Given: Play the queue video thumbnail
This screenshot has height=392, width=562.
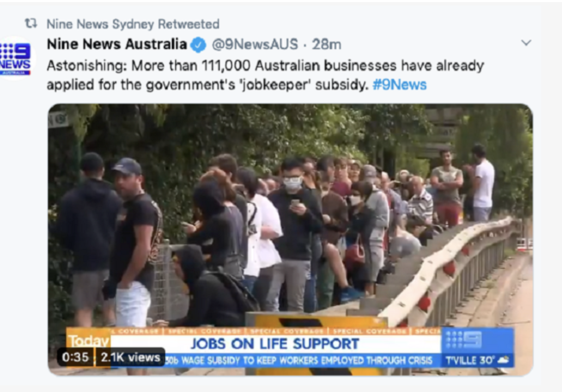Looking at the screenshot, I should (290, 239).
